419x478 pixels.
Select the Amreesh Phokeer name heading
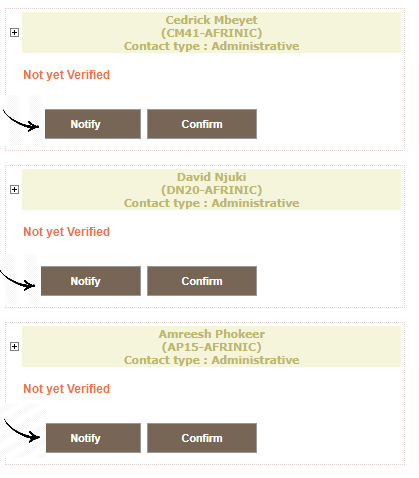[x=211, y=334]
